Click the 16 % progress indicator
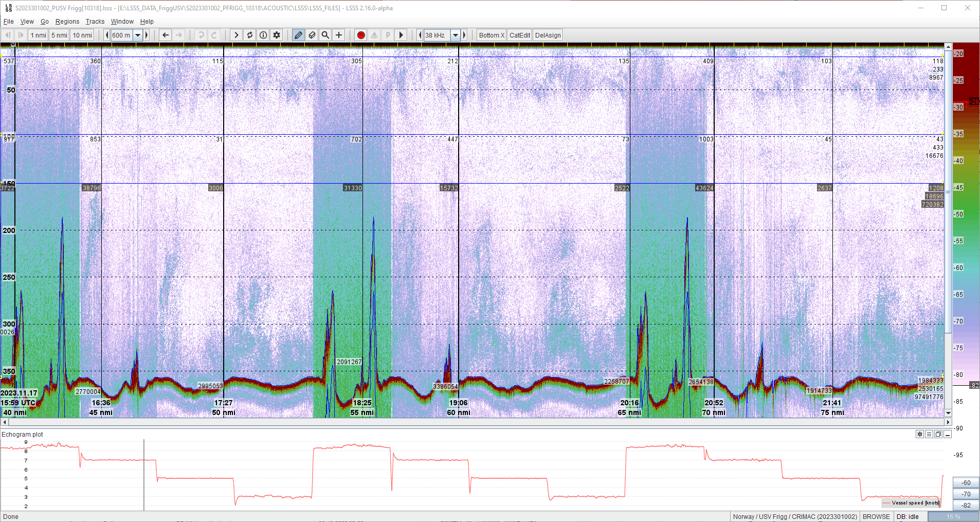Screen dimensions: 980x522 click(953, 516)
